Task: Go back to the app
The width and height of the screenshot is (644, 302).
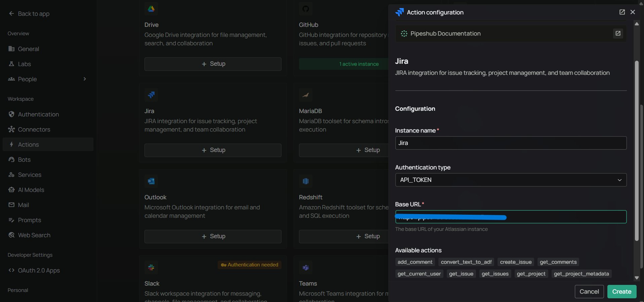Action: click(29, 14)
